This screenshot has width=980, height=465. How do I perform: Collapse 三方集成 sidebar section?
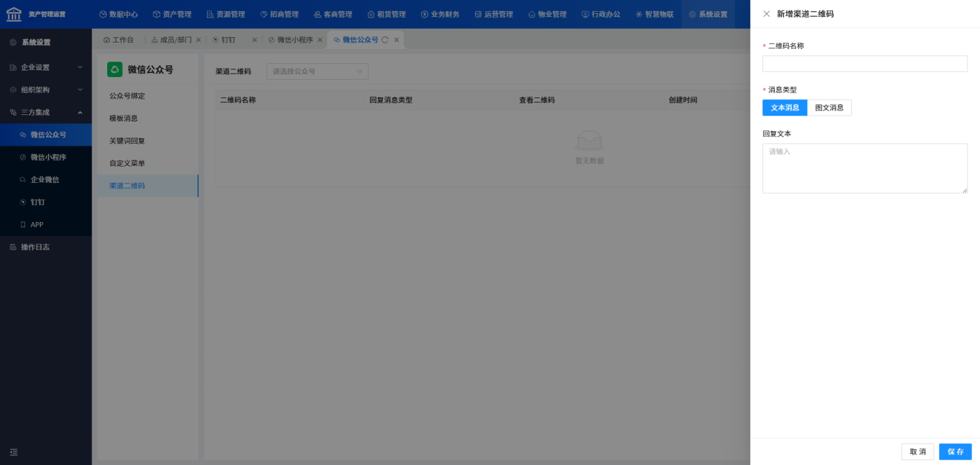point(46,112)
